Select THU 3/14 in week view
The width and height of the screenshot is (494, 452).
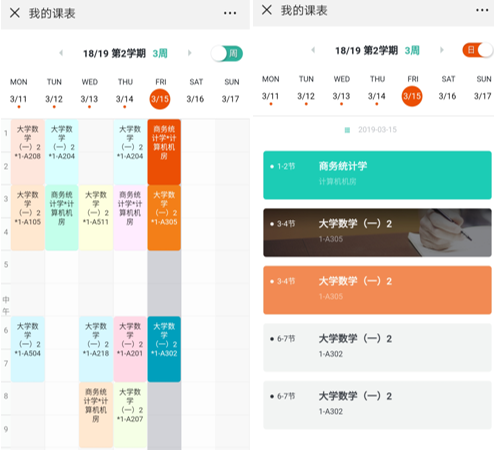(x=125, y=92)
